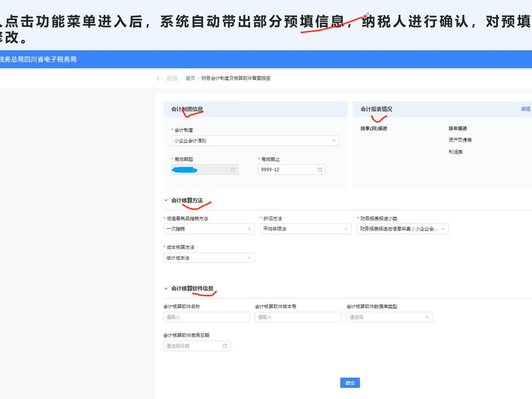Click the 有效期起 date field
This screenshot has height=399, width=532.
pos(205,170)
